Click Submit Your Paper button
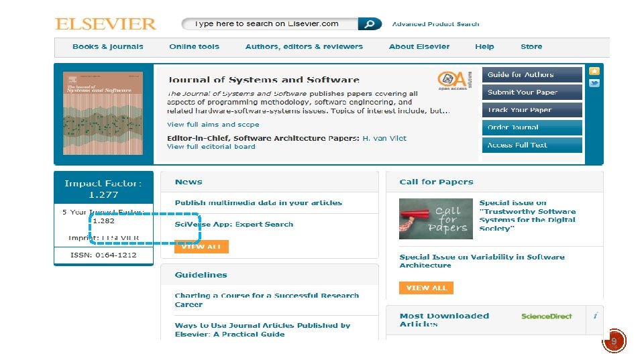 coord(532,93)
